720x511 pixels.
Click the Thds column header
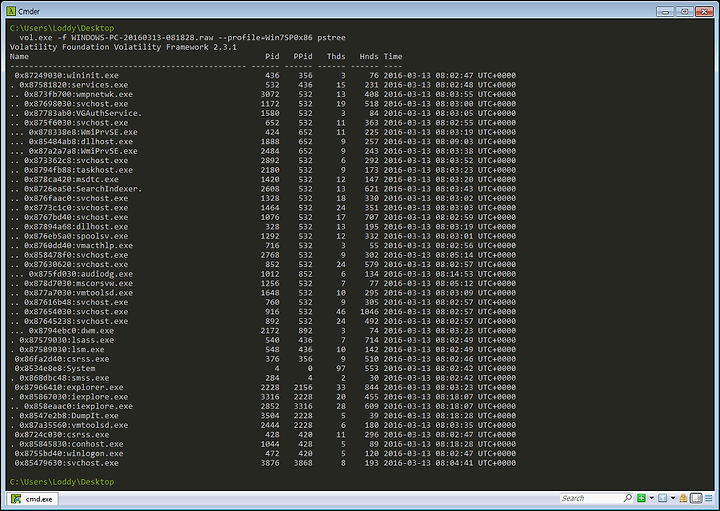point(336,56)
